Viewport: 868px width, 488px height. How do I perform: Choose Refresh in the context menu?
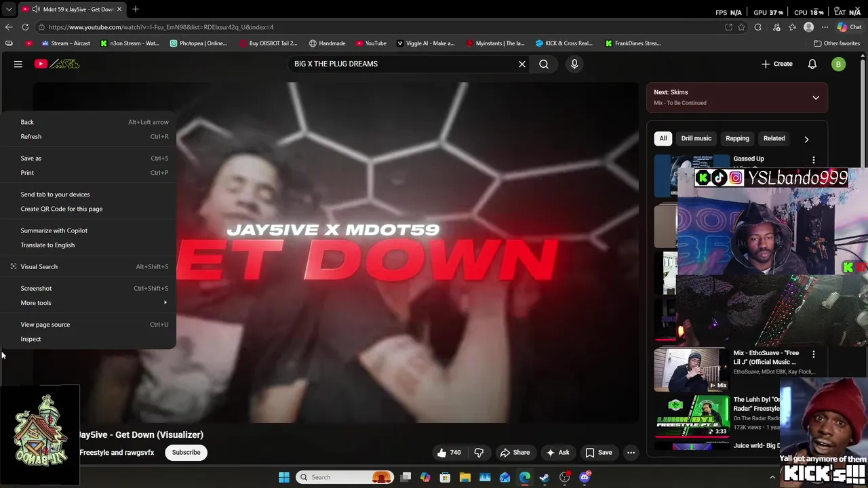click(x=88, y=137)
